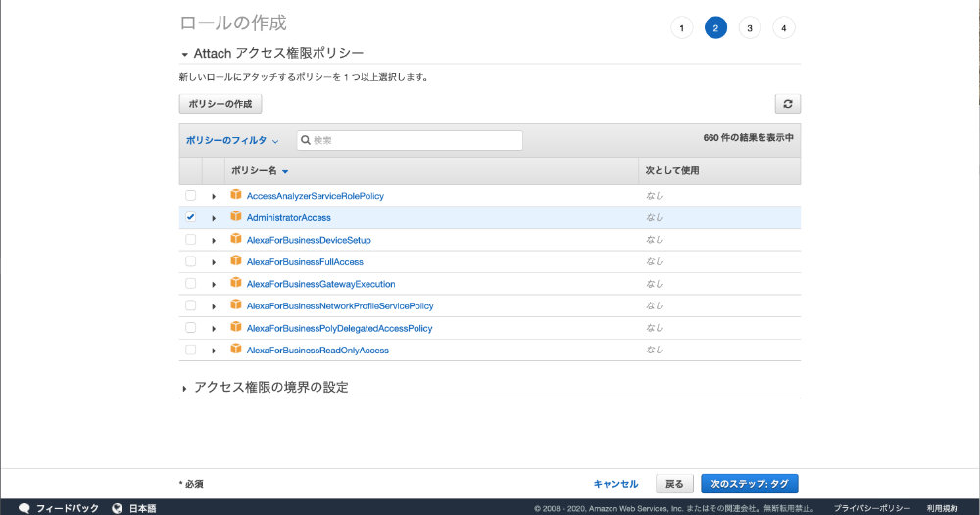Check the AlexaForBusinessNetworkProfileServicePolicy checkbox
Viewport: 980px width, 515px height.
(191, 305)
